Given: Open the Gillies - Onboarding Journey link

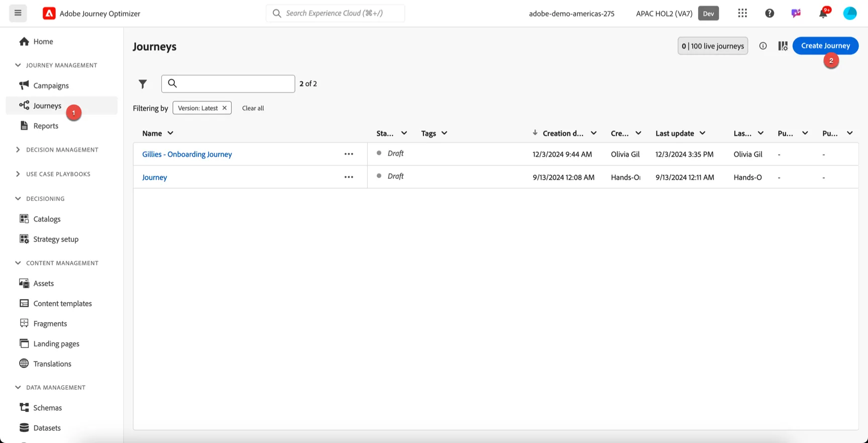Looking at the screenshot, I should [x=187, y=154].
